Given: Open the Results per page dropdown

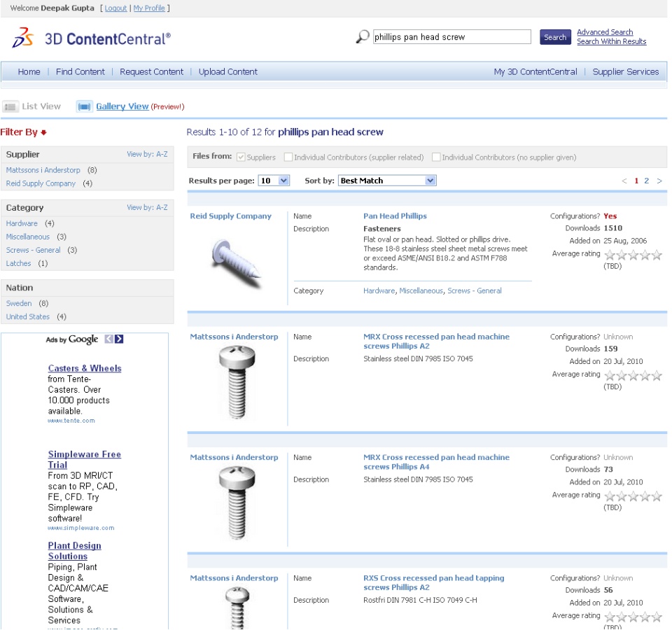Looking at the screenshot, I should (x=274, y=181).
